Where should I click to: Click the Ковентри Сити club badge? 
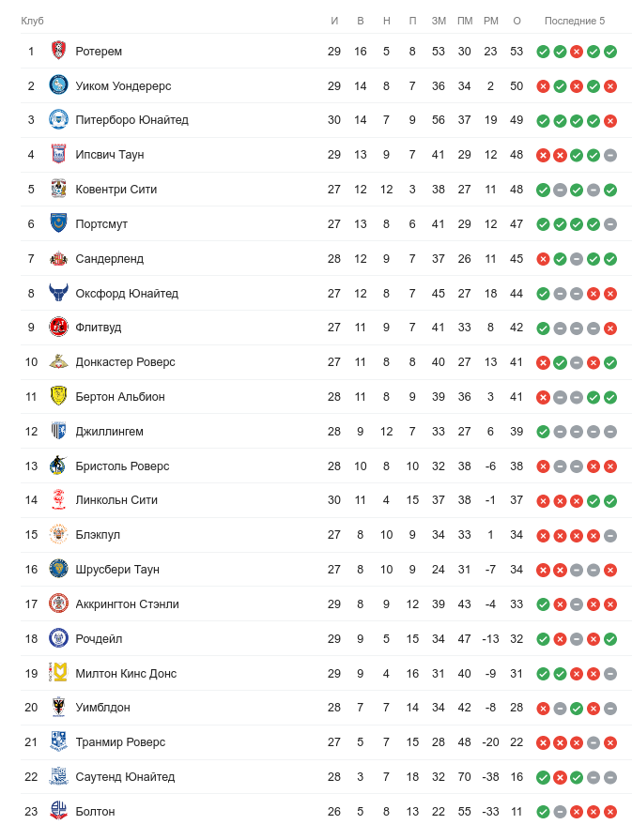click(58, 189)
